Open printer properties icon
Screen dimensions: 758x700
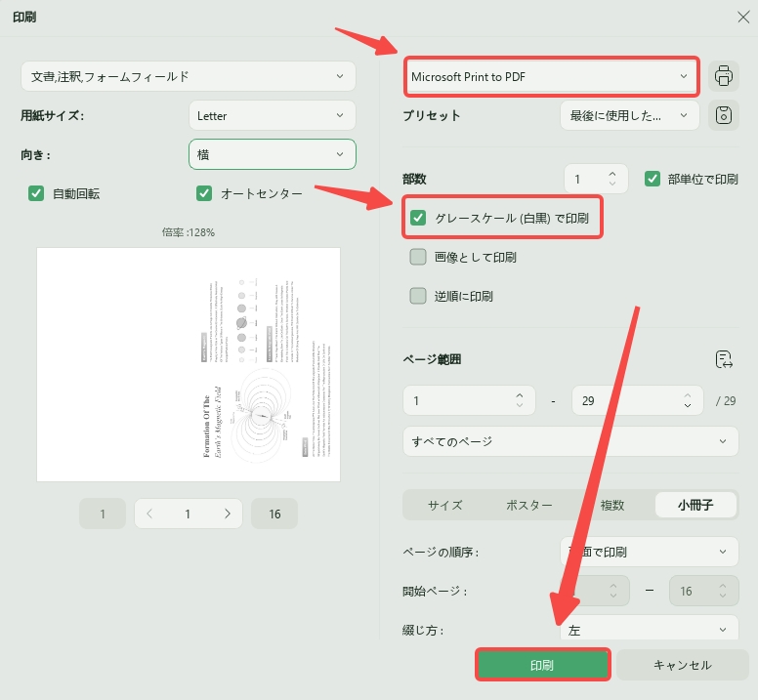click(723, 76)
